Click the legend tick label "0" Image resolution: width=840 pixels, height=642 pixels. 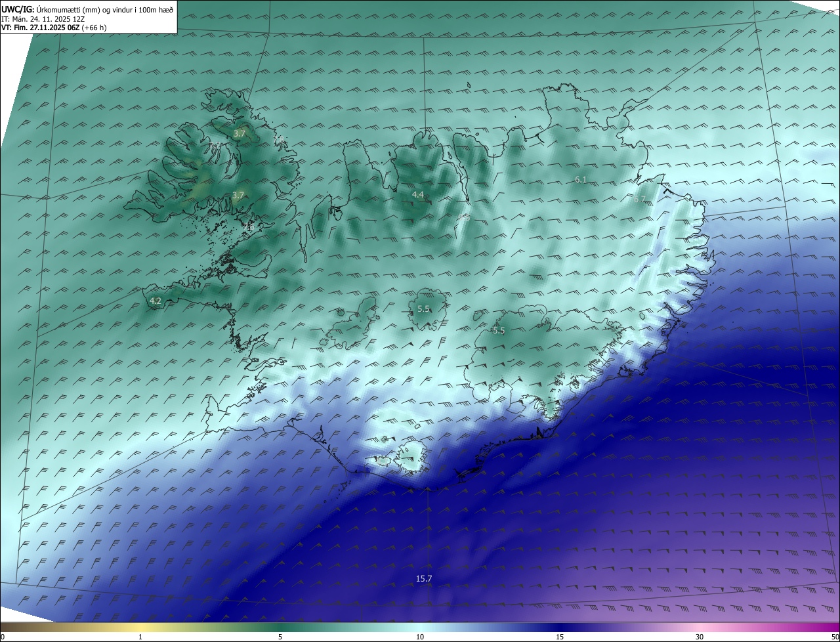click(x=3, y=637)
